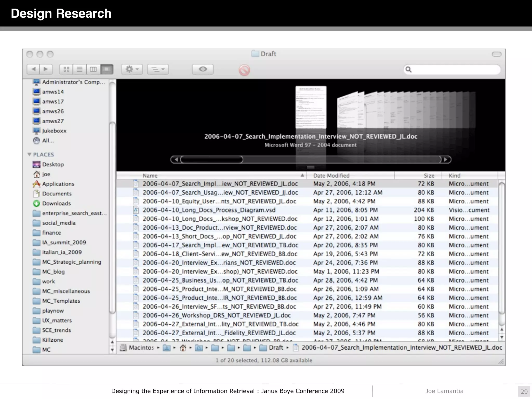Select 2006-04-07_Search_Usag...iew_NOT_REVIEWED_JJ.doc

pyautogui.click(x=307, y=192)
